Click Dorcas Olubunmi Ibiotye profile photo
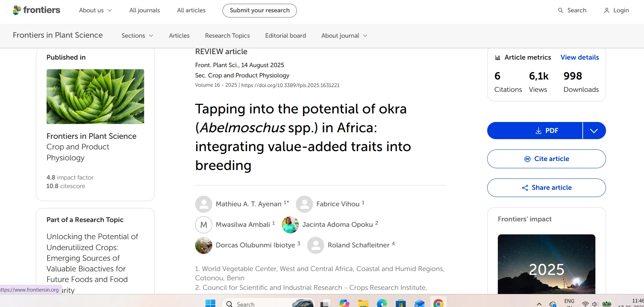 [204, 245]
